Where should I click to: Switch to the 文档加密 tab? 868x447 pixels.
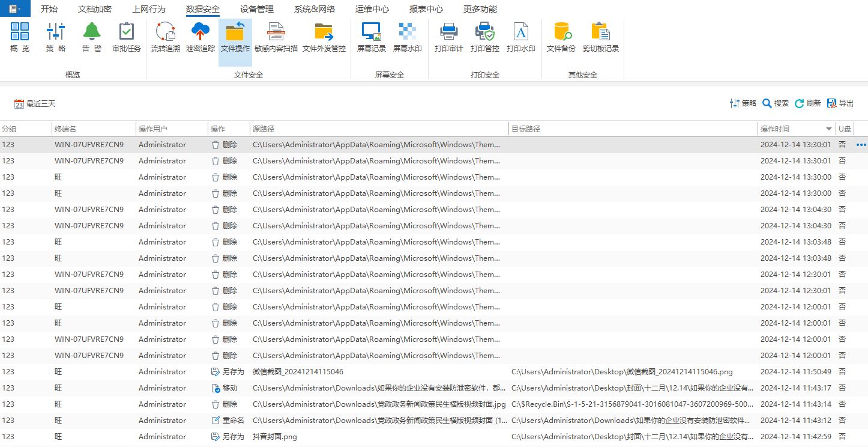pos(95,9)
